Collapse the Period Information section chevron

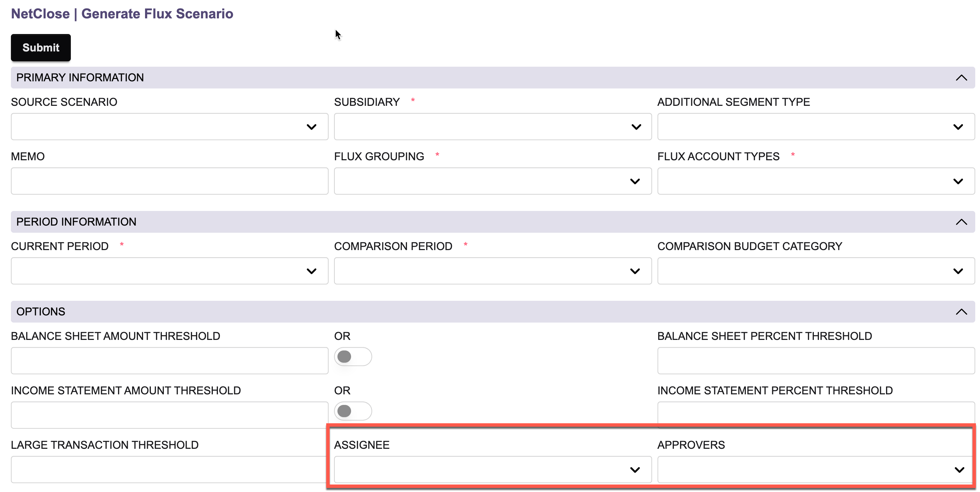[961, 222]
